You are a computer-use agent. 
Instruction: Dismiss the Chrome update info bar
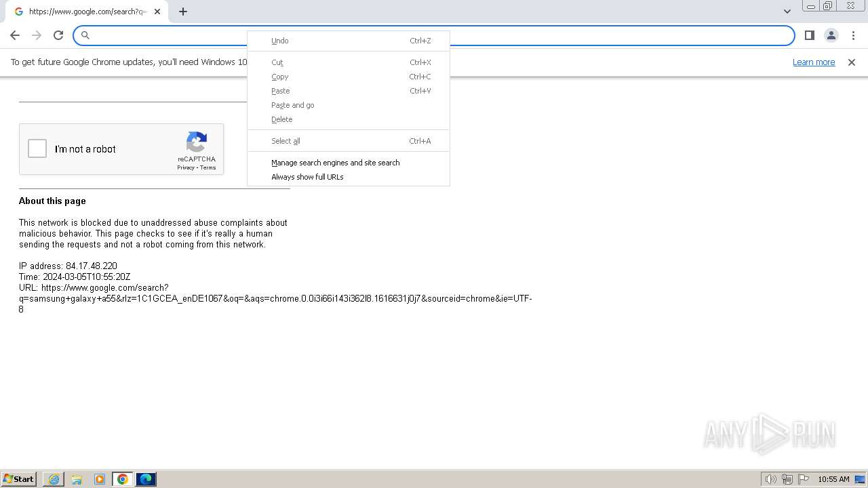point(852,62)
